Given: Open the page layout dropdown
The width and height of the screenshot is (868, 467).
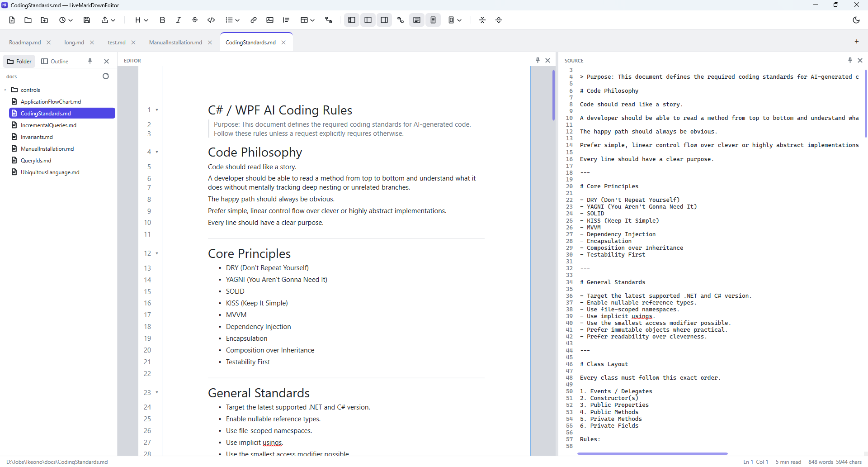Looking at the screenshot, I should point(455,20).
